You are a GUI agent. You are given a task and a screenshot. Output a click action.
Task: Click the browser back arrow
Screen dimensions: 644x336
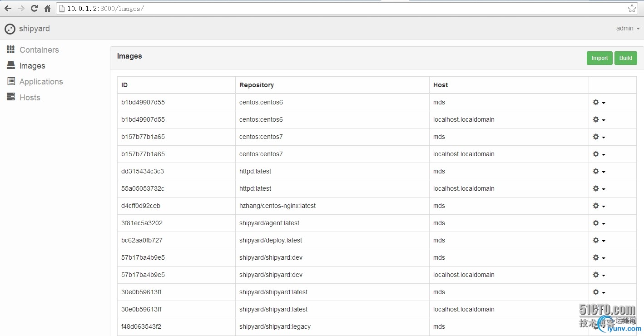point(8,8)
